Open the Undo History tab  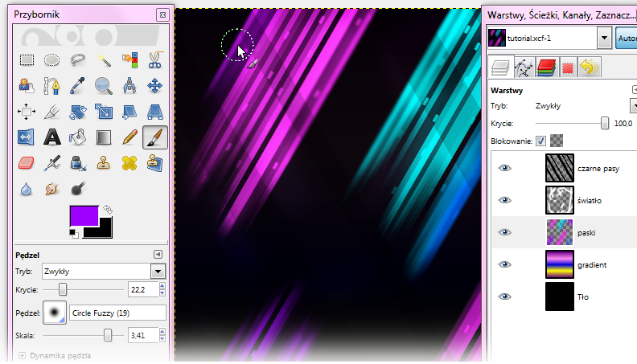[590, 68]
